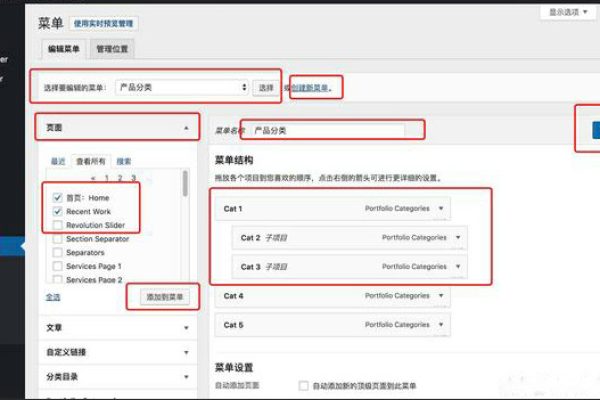Open Cat 3 sub-item settings arrow
This screenshot has width=600, height=400.
(x=458, y=267)
